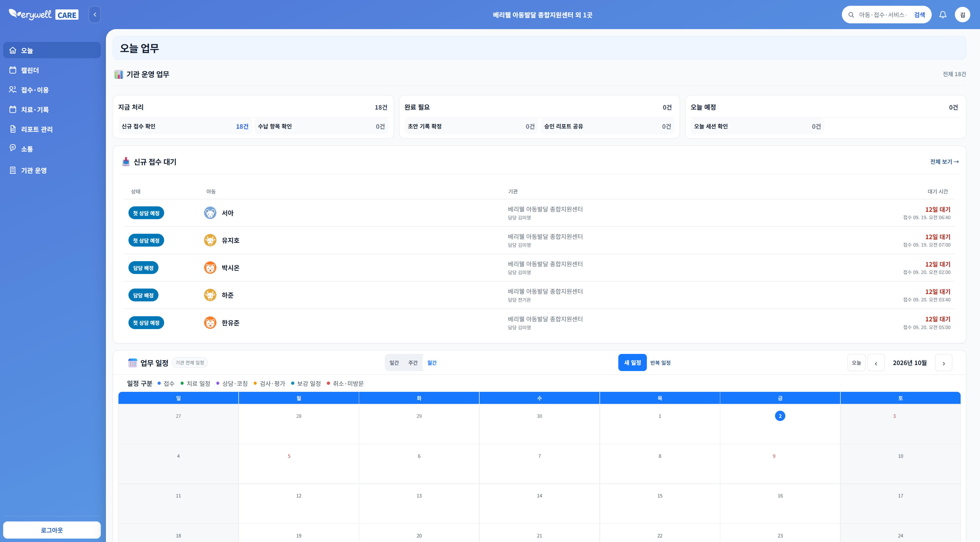Open 치료·기록 in the sidebar
This screenshot has height=542, width=980.
[52, 110]
